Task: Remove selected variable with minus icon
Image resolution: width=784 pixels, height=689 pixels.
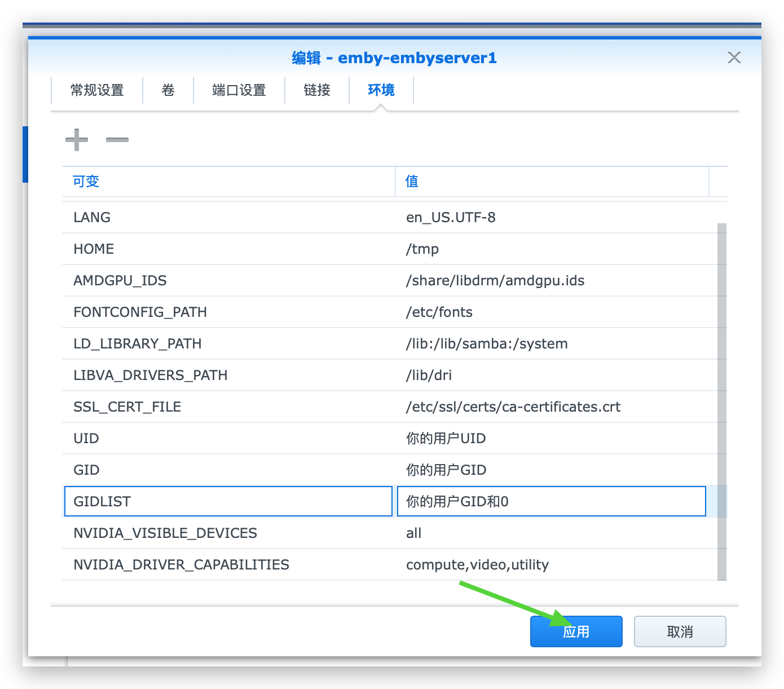Action: pyautogui.click(x=117, y=140)
